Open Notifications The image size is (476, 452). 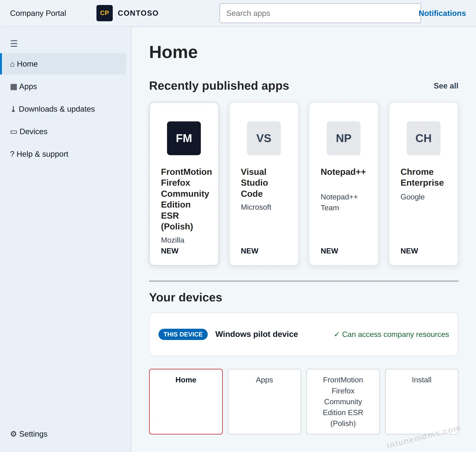point(442,13)
